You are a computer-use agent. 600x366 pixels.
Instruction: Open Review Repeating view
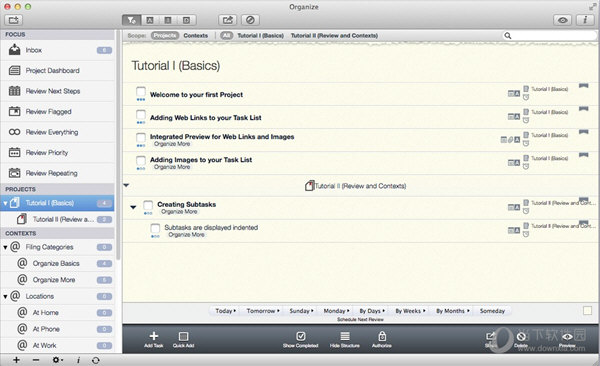click(x=57, y=173)
